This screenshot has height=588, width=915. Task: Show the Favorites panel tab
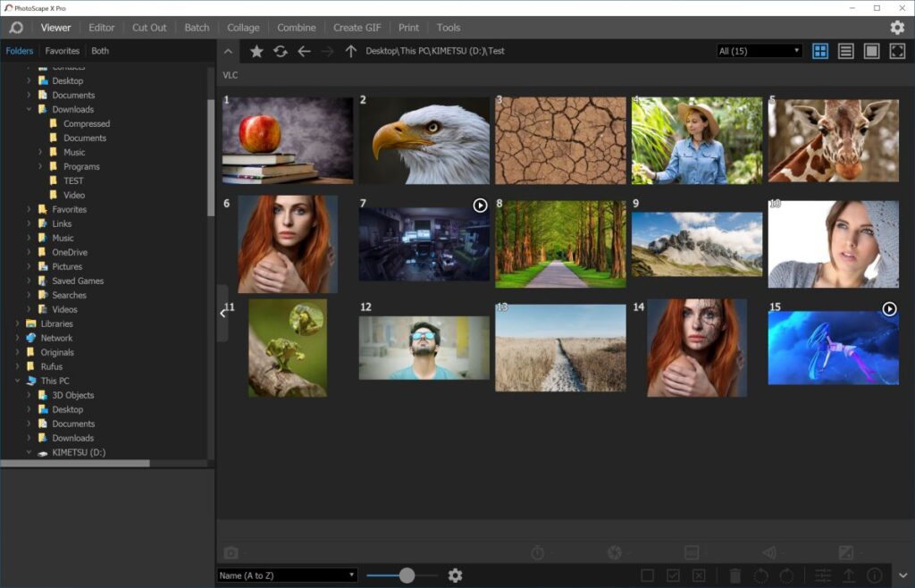point(63,51)
